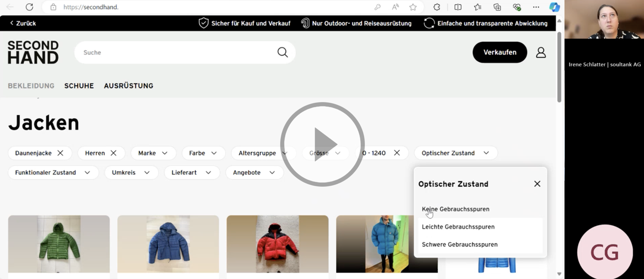
Task: Click the page vertical scrollbar thumb
Action: [559, 67]
